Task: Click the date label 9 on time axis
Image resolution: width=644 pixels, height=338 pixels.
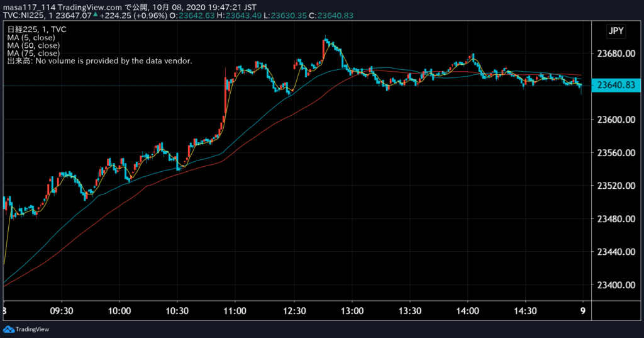Action: pyautogui.click(x=583, y=311)
